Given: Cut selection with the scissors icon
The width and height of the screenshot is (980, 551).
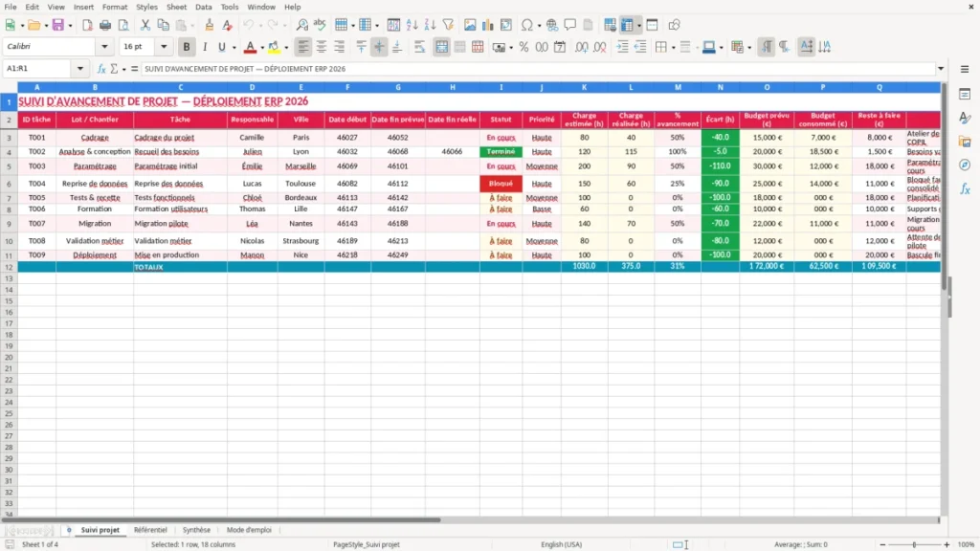Looking at the screenshot, I should click(145, 25).
